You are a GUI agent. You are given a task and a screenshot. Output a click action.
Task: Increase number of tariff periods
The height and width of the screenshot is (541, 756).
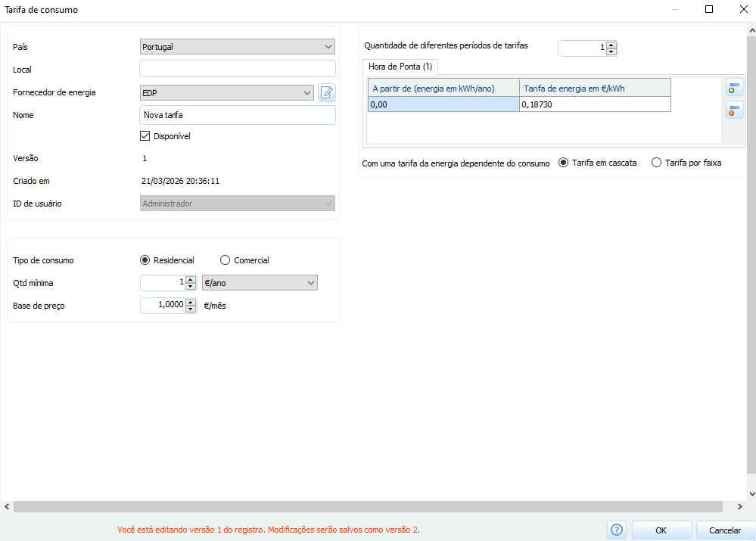(611, 44)
